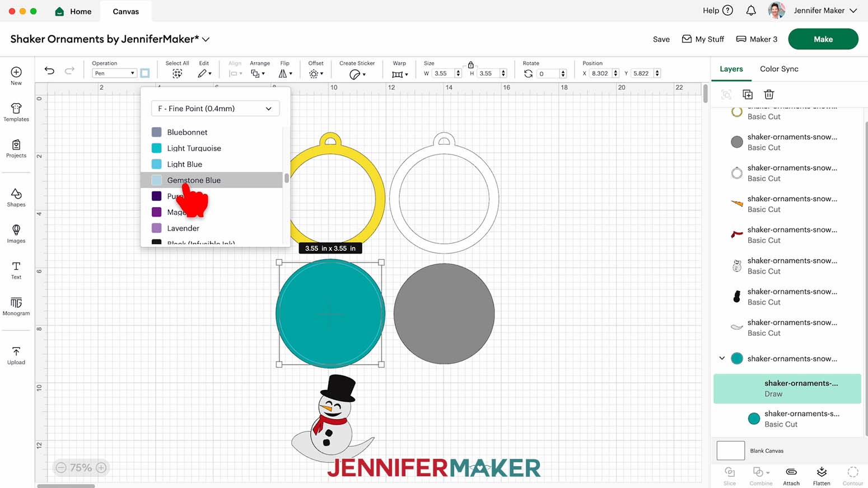This screenshot has height=488, width=868.
Task: Click the Attach button
Action: [791, 476]
